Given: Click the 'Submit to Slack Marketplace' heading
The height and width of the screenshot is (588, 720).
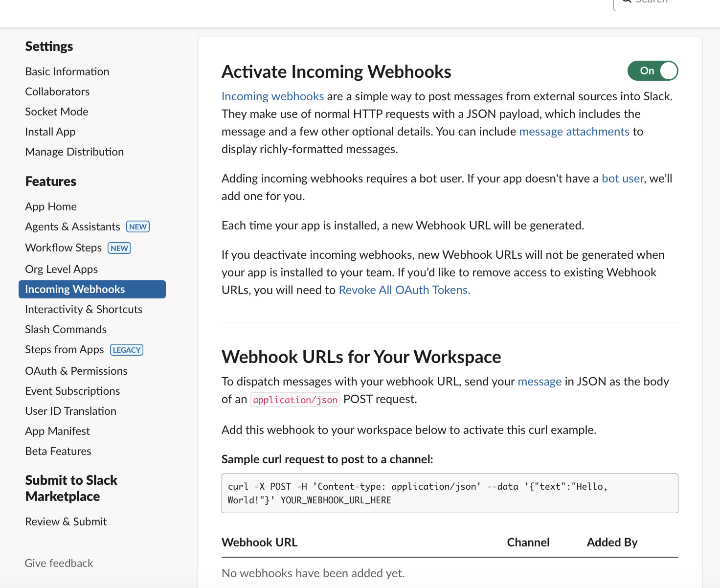Looking at the screenshot, I should coord(71,488).
